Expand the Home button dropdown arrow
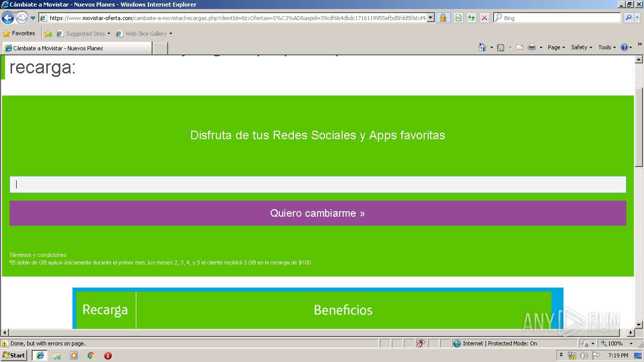This screenshot has width=644, height=362. (x=492, y=47)
